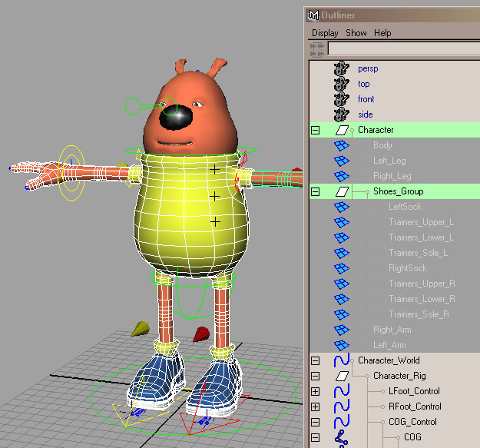480x448 pixels.
Task: Collapse the COG_Control node
Action: [315, 422]
